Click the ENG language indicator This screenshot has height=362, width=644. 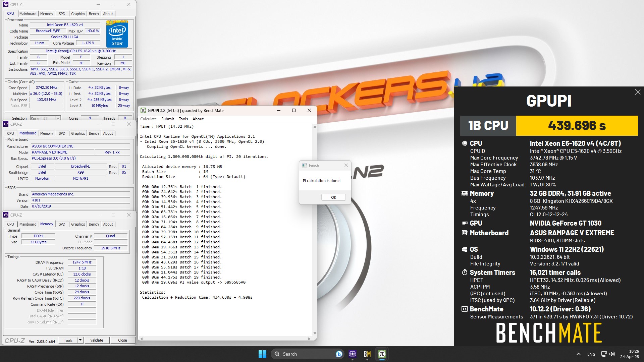pos(591,354)
